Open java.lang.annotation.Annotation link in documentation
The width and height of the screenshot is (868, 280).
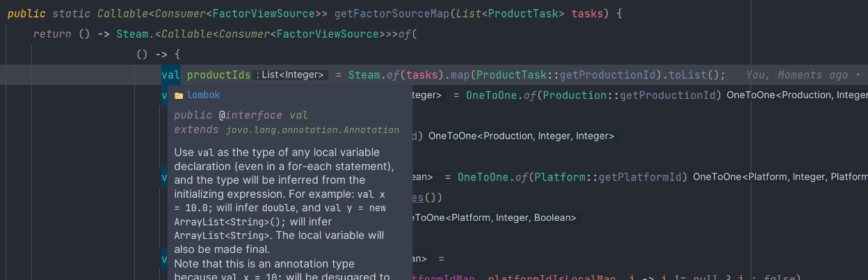click(x=312, y=130)
